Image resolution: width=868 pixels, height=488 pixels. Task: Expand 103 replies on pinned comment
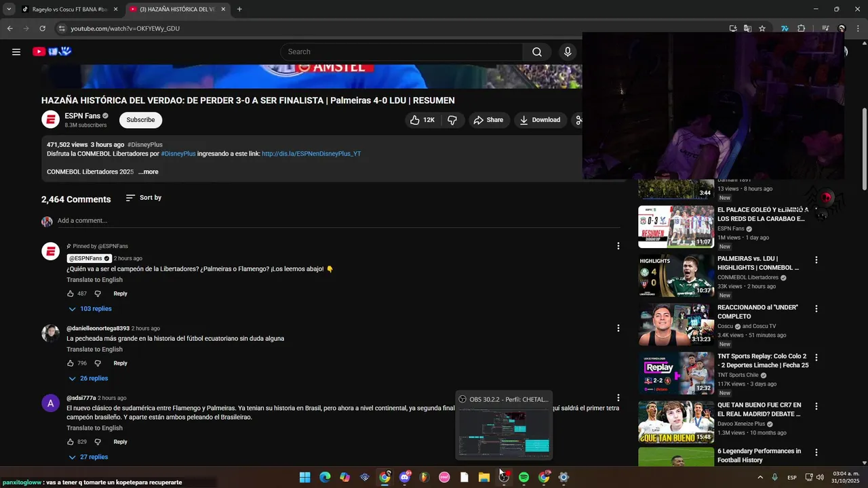coord(90,309)
